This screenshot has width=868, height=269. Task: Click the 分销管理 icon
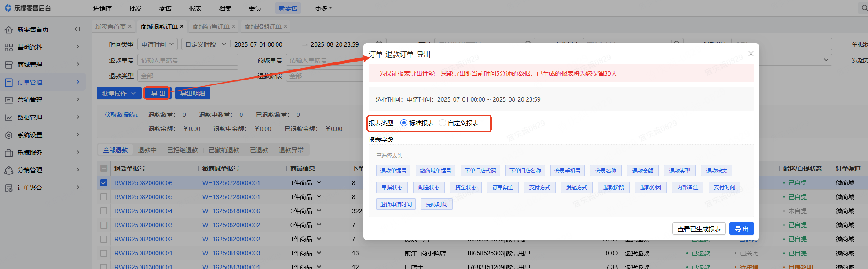[x=9, y=170]
